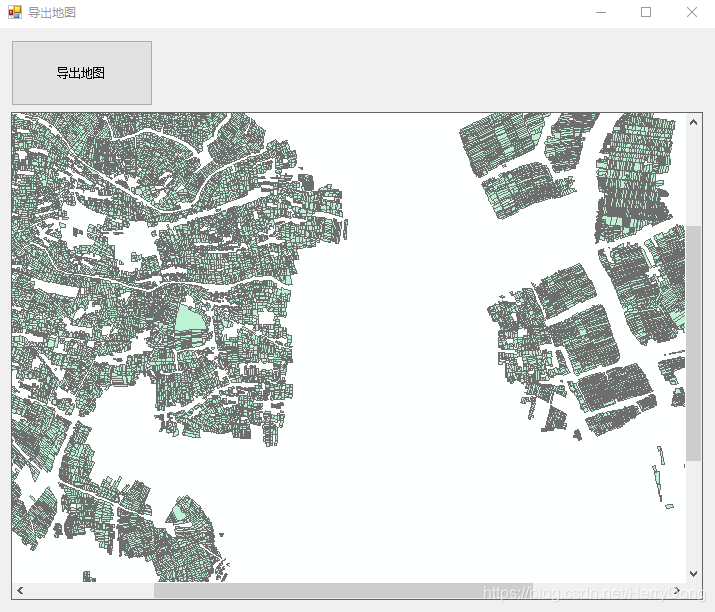This screenshot has height=612, width=715.
Task: Click the vertical scrollbar thumb
Action: click(694, 342)
